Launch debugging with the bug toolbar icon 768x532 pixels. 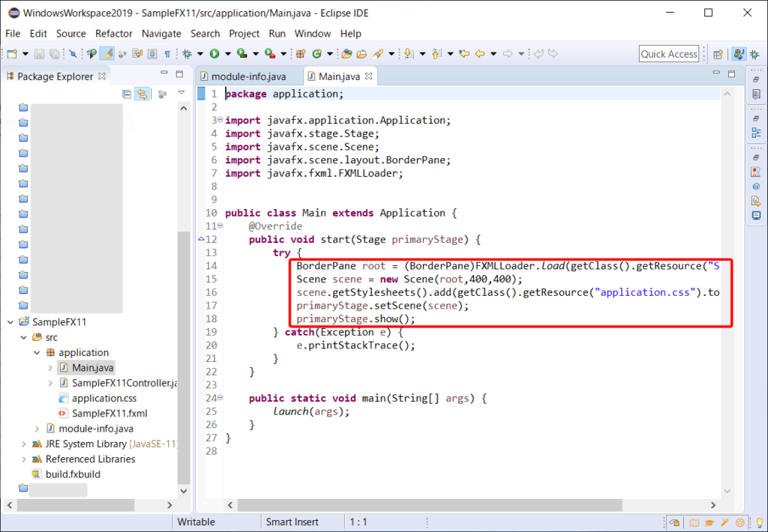tap(185, 55)
